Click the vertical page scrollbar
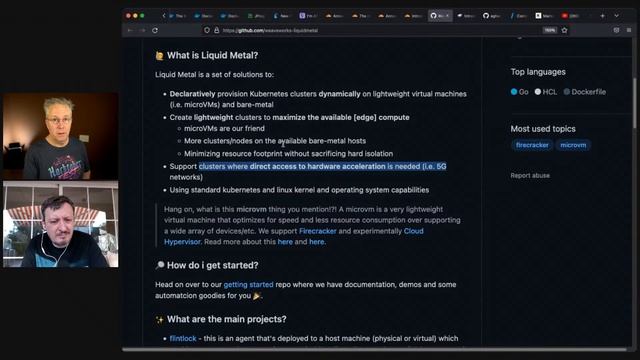 [634, 104]
